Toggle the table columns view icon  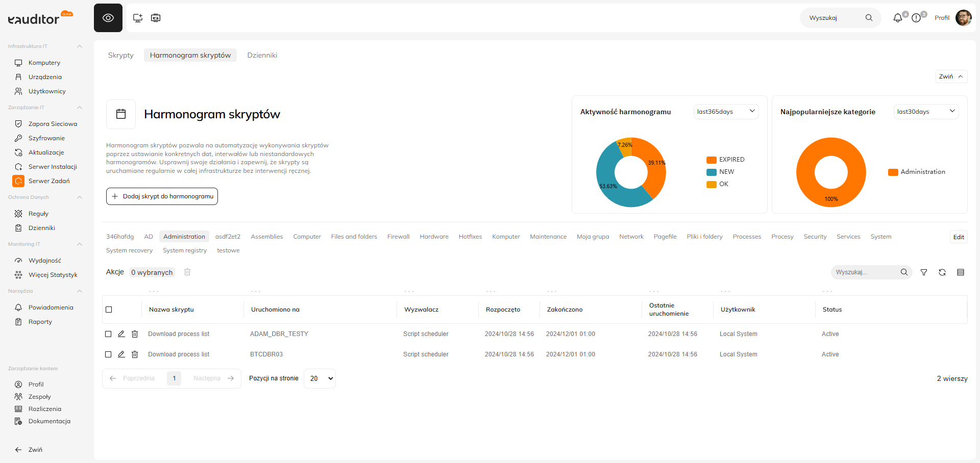961,272
